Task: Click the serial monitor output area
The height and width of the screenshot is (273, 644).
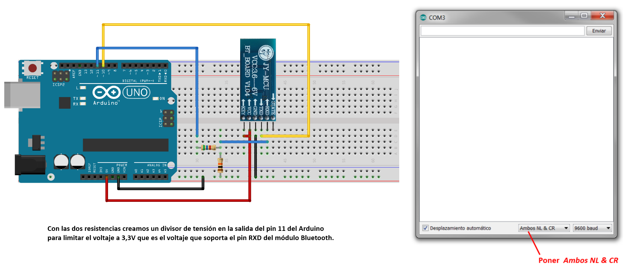Action: pos(516,129)
